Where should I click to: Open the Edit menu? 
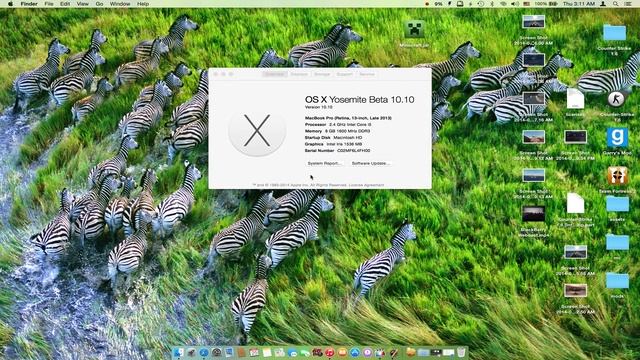65,4
